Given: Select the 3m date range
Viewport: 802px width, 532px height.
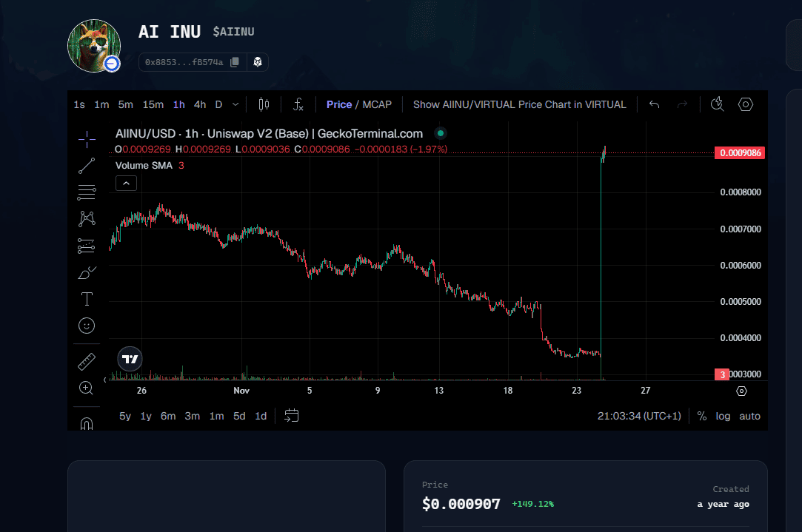Looking at the screenshot, I should [192, 416].
